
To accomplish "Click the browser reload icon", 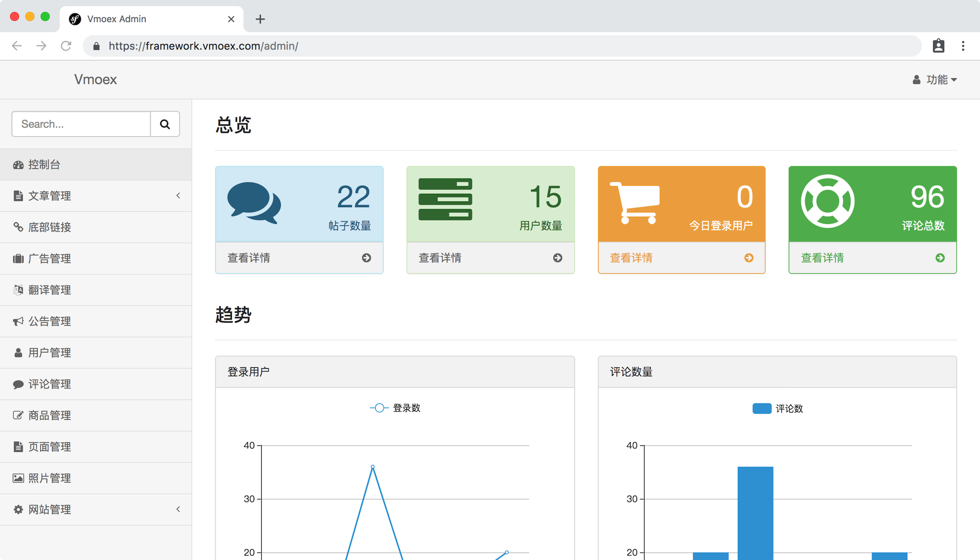I will tap(66, 46).
